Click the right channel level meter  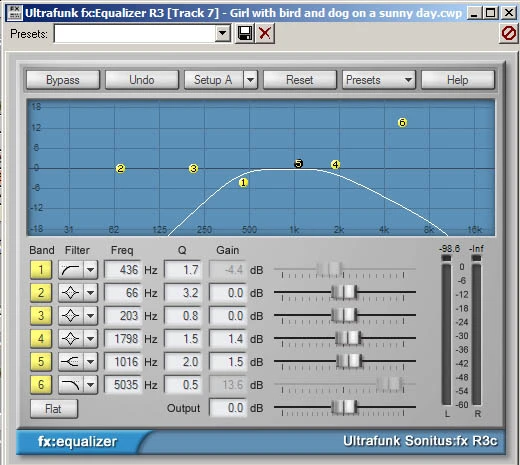point(477,330)
